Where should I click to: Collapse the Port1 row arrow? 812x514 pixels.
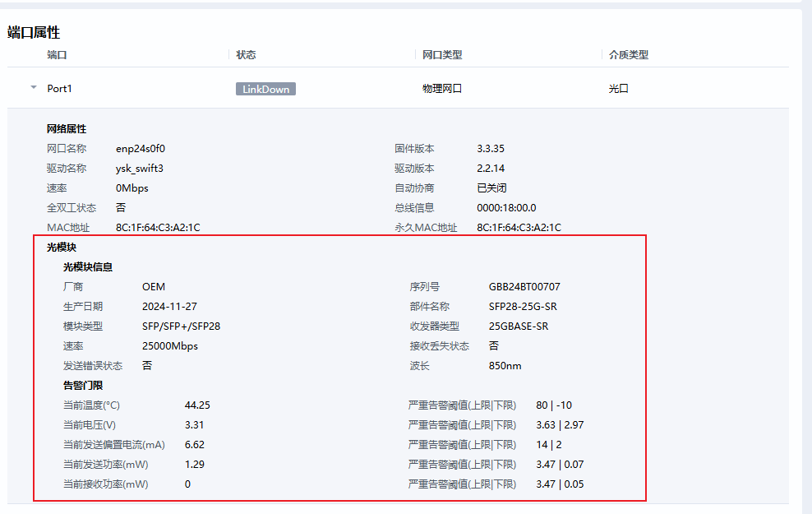34,87
